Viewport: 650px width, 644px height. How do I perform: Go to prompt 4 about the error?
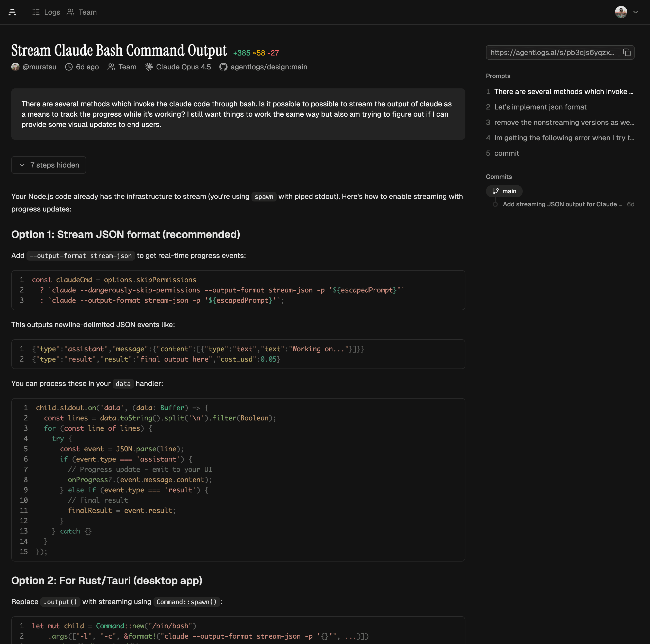[x=564, y=138]
